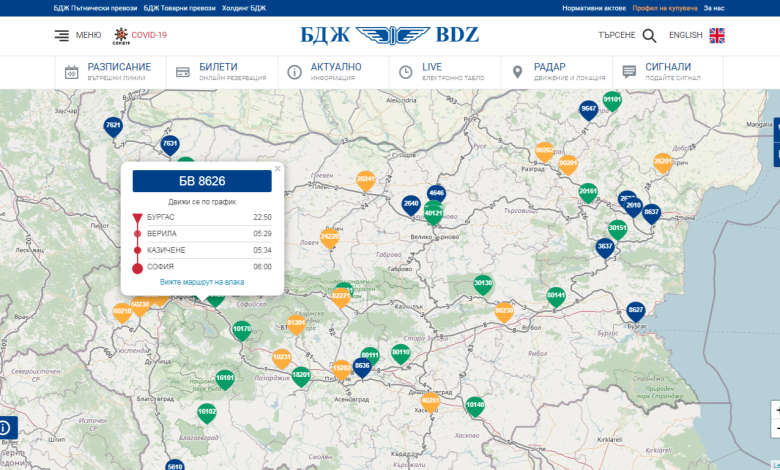Select train marker 9647 on map
The width and height of the screenshot is (780, 470).
coord(588,110)
